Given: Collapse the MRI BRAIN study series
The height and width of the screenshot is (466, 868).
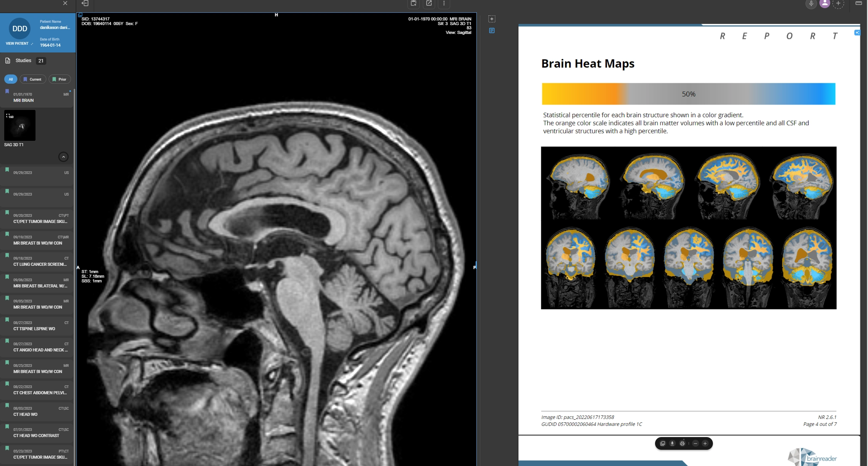Looking at the screenshot, I should (x=63, y=157).
